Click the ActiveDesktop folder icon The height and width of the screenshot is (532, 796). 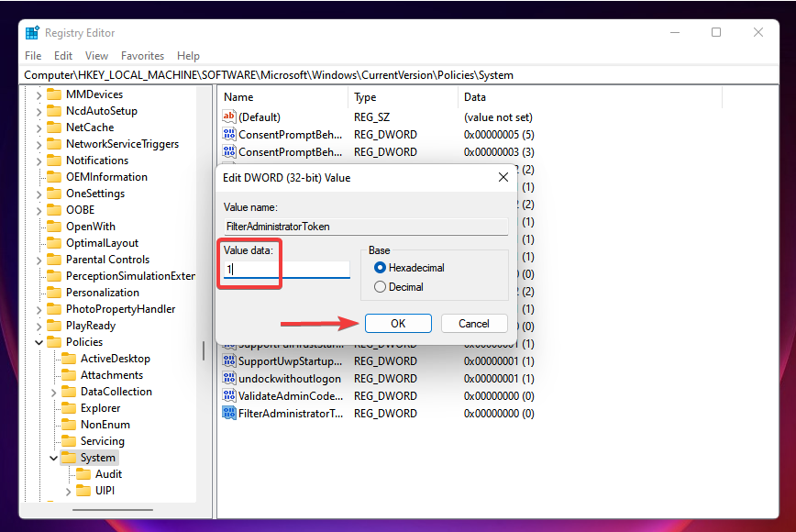click(69, 359)
